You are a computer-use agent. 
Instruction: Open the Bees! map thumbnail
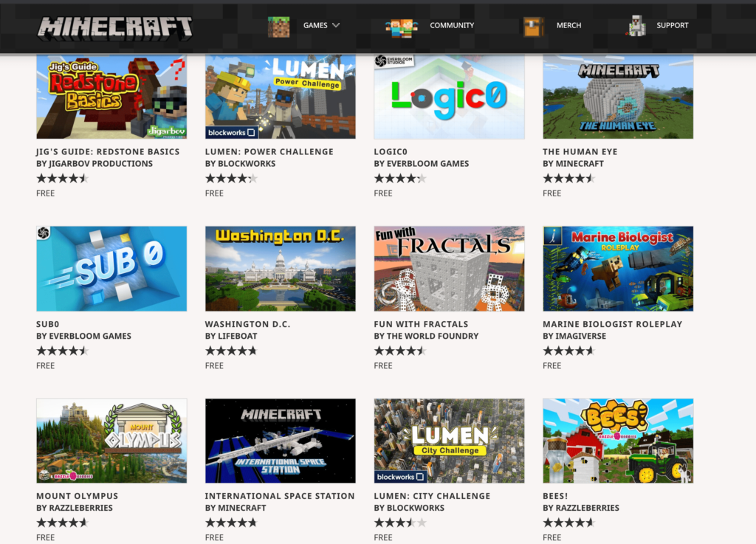point(618,441)
